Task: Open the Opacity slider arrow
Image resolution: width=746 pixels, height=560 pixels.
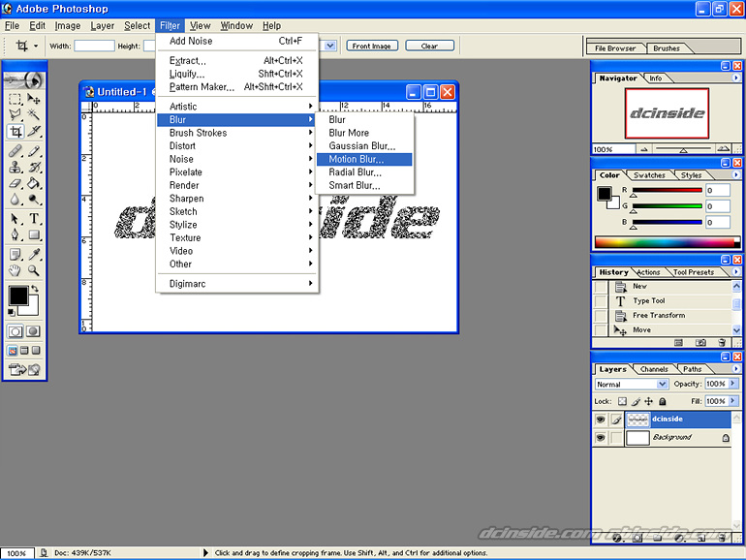Action: tap(732, 384)
